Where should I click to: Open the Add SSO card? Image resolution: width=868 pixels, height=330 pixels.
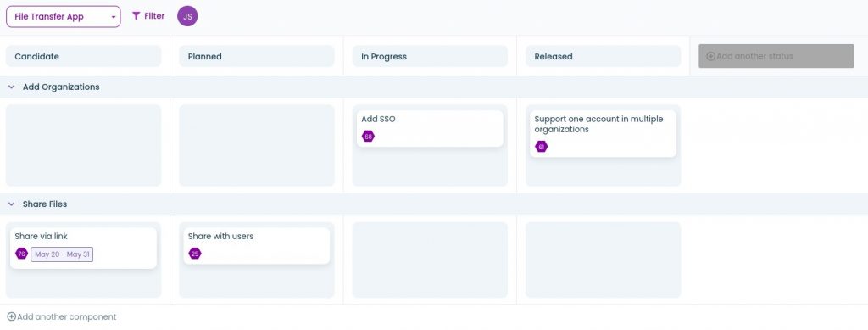coord(430,128)
